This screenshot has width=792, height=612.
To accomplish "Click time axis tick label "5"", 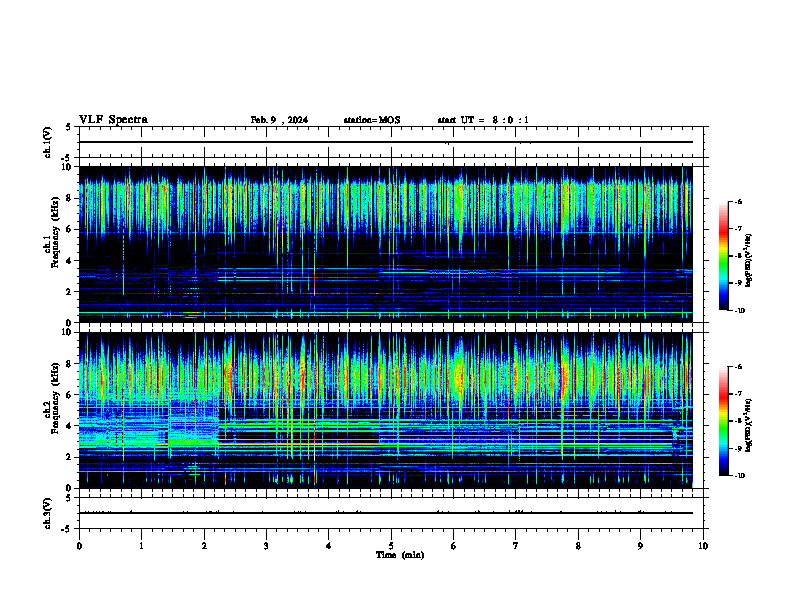I will (x=391, y=546).
